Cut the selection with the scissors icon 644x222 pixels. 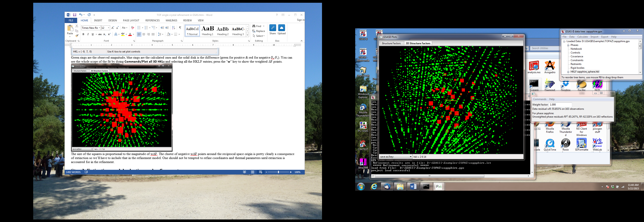point(77,26)
